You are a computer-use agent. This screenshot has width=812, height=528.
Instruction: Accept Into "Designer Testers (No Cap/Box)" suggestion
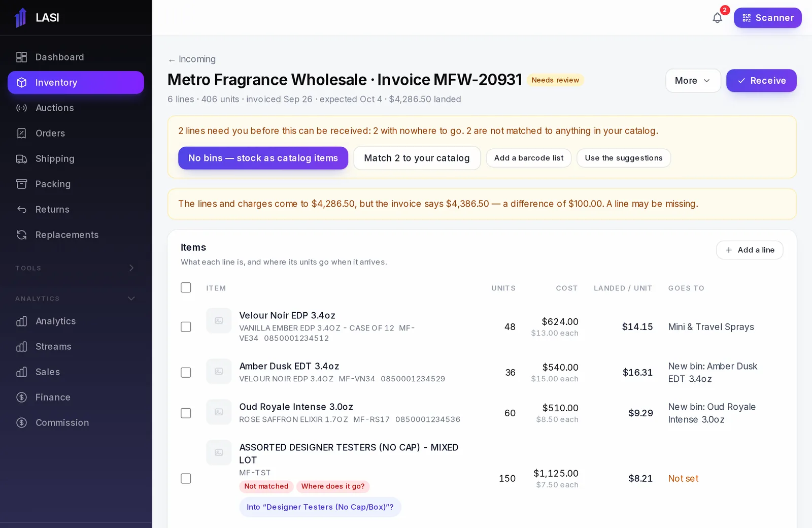[320, 507]
